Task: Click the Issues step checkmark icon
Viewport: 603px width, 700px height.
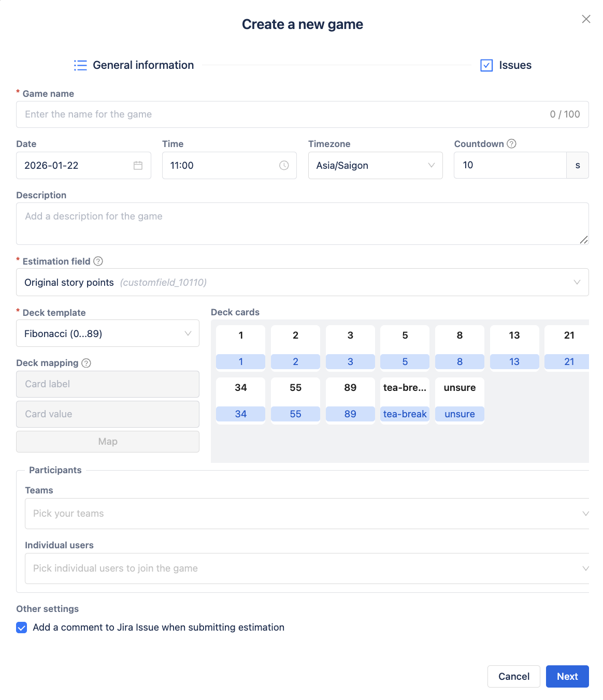Action: click(486, 65)
